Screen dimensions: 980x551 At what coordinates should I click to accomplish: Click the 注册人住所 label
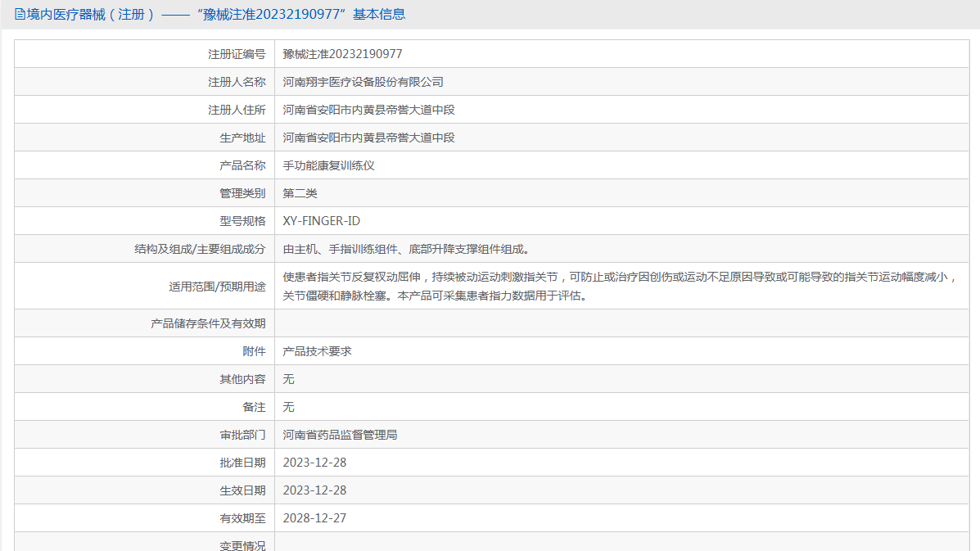click(237, 110)
